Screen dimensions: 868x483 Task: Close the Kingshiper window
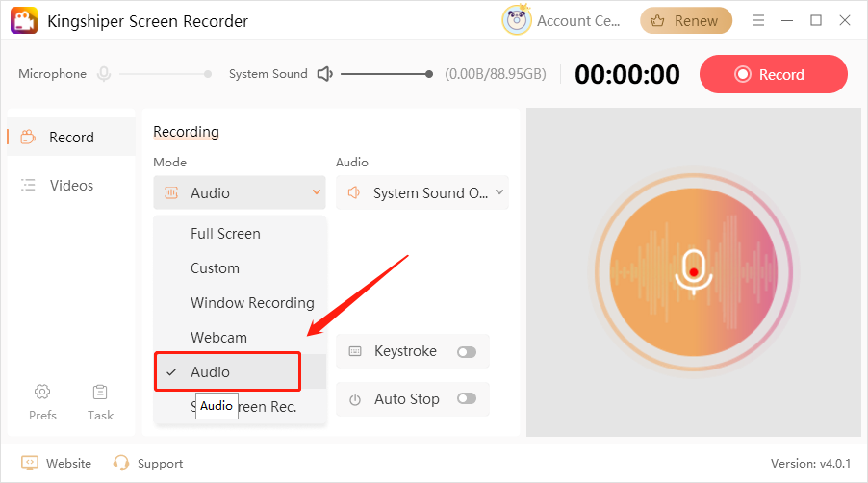(x=844, y=20)
